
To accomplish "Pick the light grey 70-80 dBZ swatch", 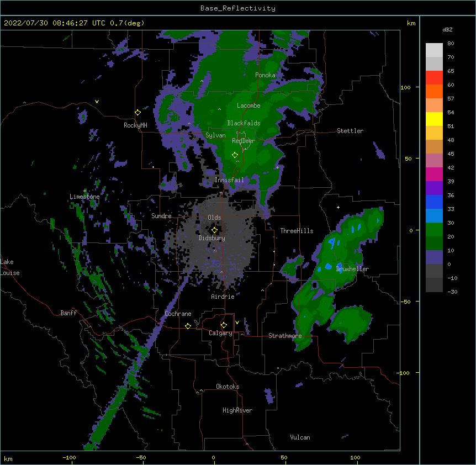I will pos(434,50).
